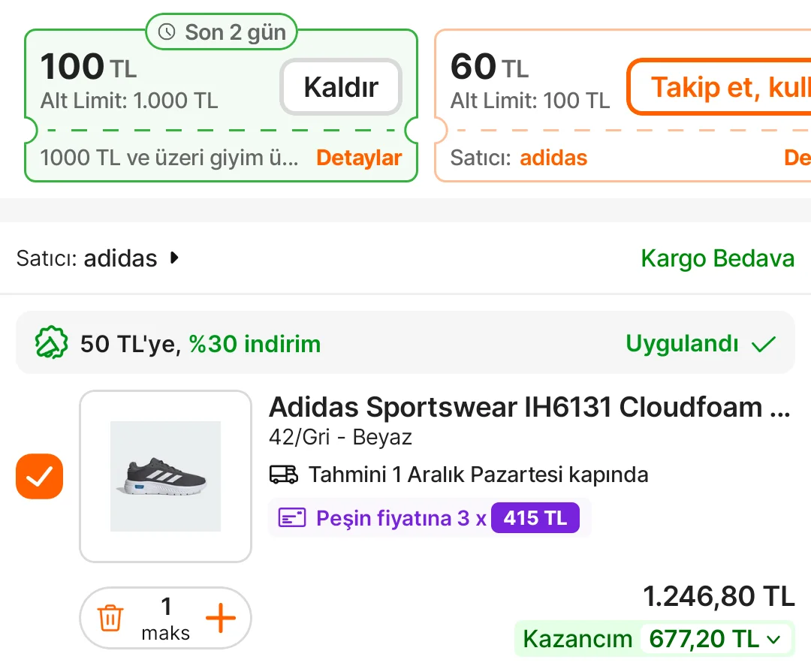Open Detaylar of 100 TL coupon

coord(359,158)
